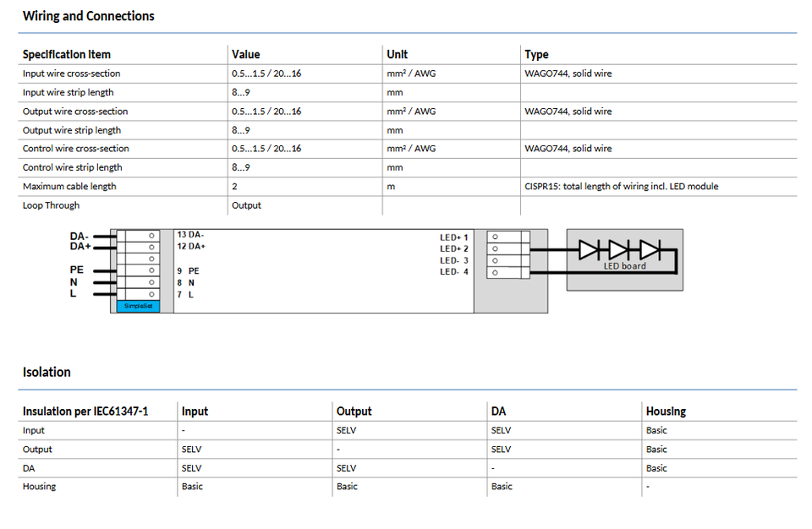Click the Maximum cable length row label

click(69, 186)
